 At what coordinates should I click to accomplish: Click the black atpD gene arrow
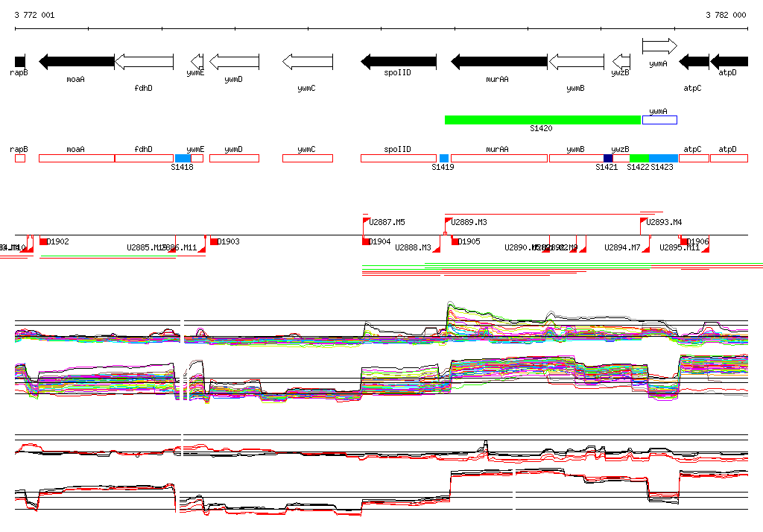[729, 62]
